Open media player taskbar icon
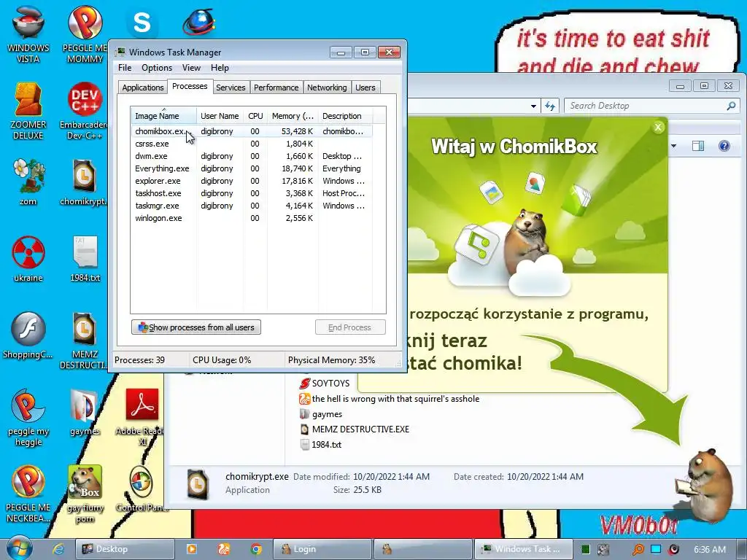 point(192,549)
